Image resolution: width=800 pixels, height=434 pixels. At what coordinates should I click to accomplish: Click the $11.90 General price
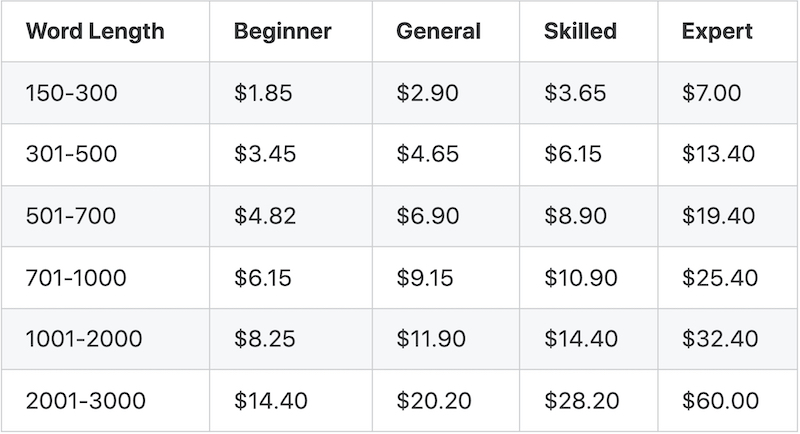click(x=431, y=339)
